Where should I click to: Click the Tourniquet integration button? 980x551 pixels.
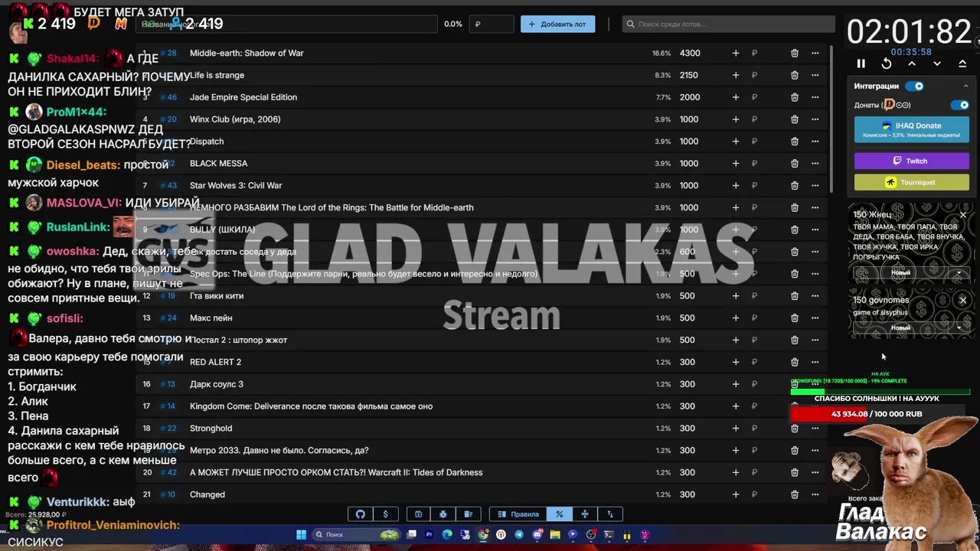coord(911,183)
